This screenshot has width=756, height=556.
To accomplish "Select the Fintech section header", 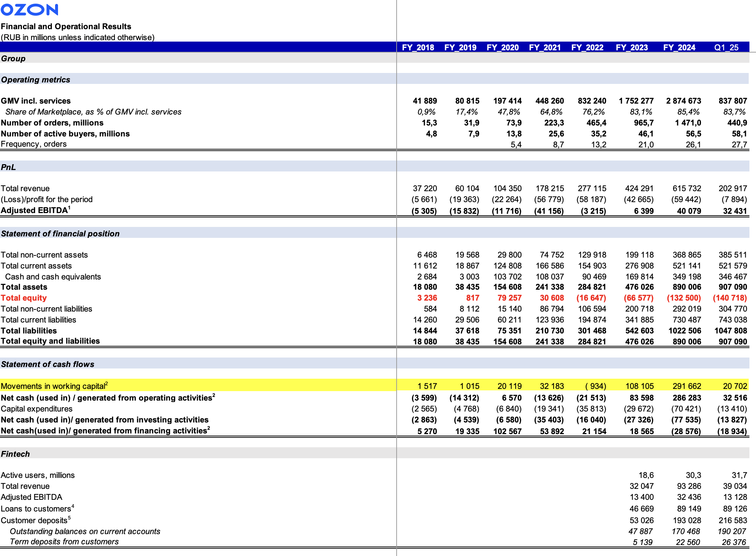I will click(15, 454).
